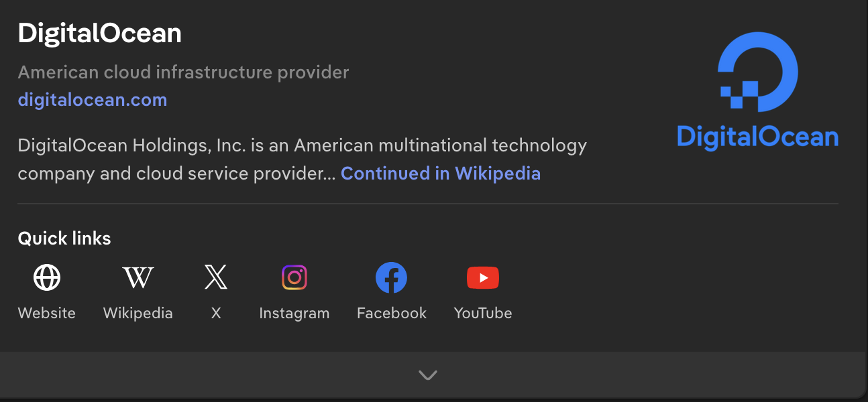Click the 'YouTube' text label
868x402 pixels.
click(483, 313)
